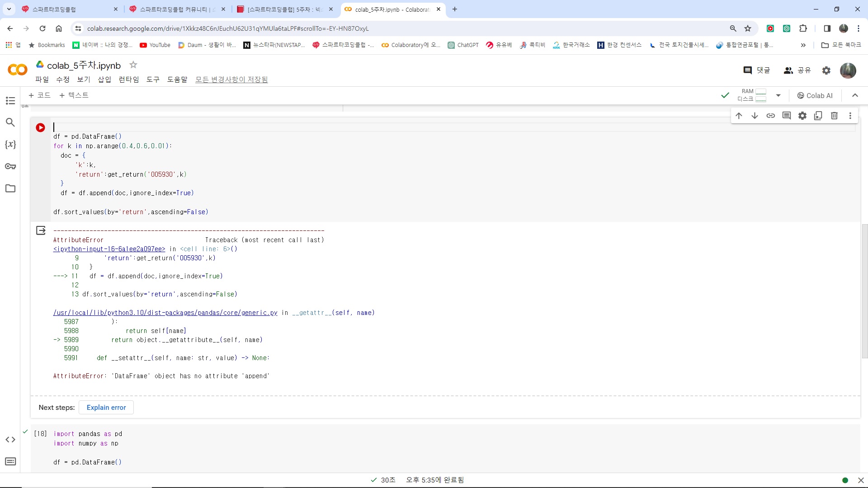View the 모든 변경사항이 저장됨 save history
The height and width of the screenshot is (488, 868).
[231, 80]
